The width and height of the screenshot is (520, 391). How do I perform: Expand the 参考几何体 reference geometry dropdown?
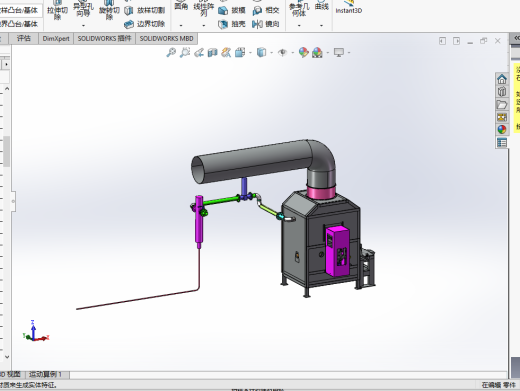299,25
